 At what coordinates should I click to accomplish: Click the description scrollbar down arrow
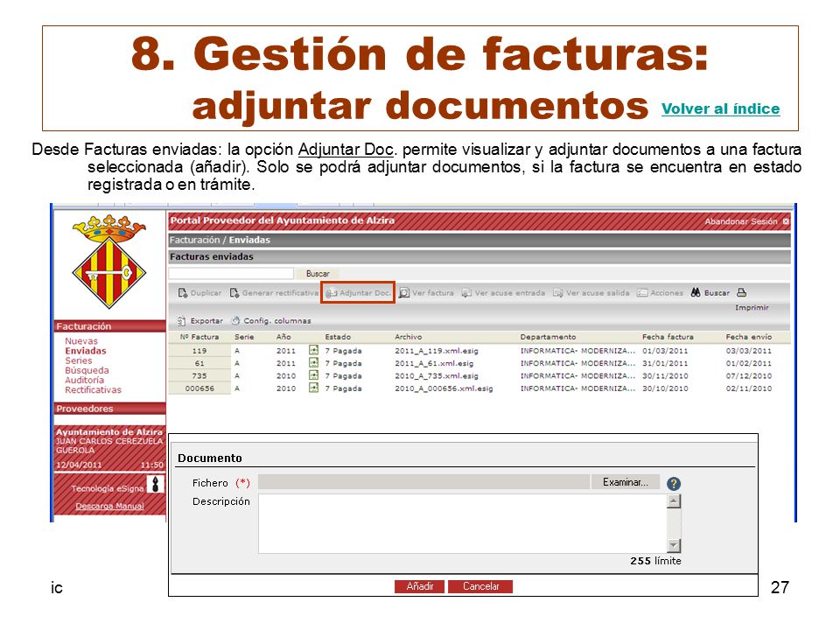[674, 546]
